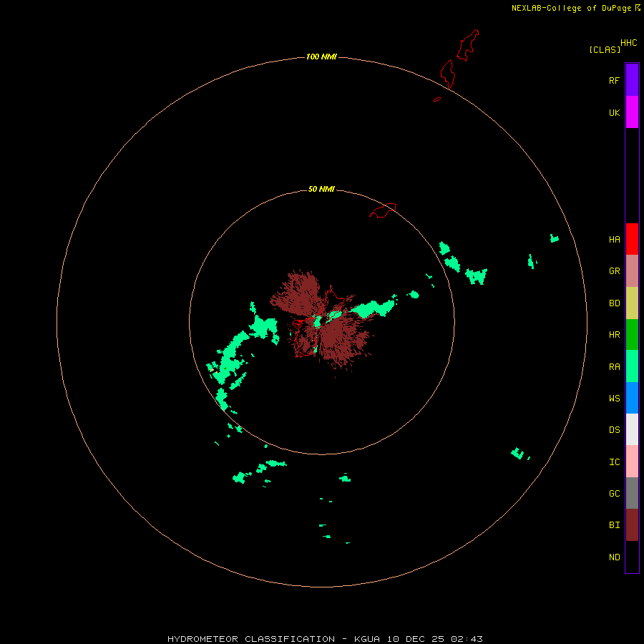
Task: Pick the HR dark green legend swatch
Action: [632, 335]
